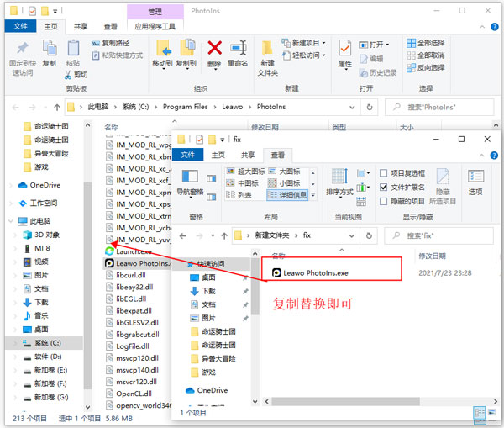Image resolution: width=504 pixels, height=428 pixels.
Task: Click the Move to icon in the PhotoIns ribbon
Action: tap(163, 48)
